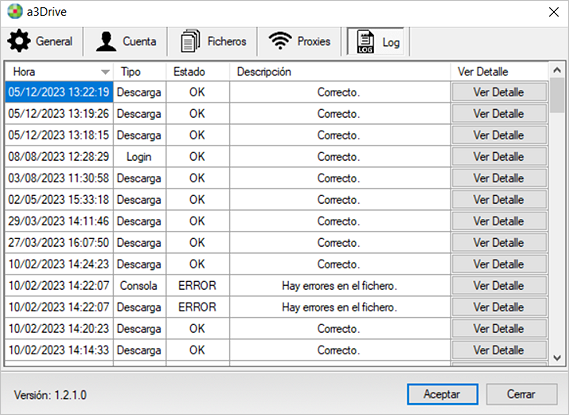The width and height of the screenshot is (569, 415).
Task: Click the Consola type cell
Action: 140,285
